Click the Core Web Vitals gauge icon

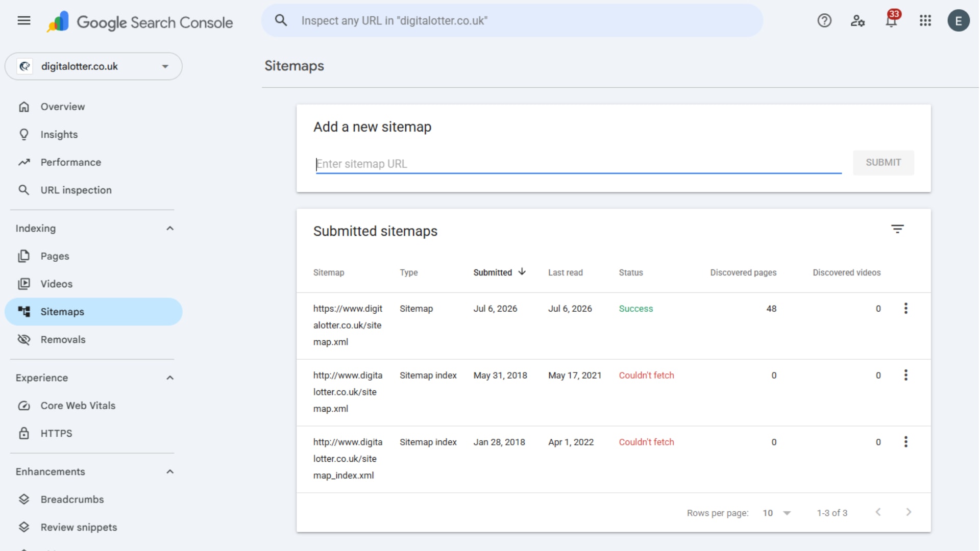point(24,406)
